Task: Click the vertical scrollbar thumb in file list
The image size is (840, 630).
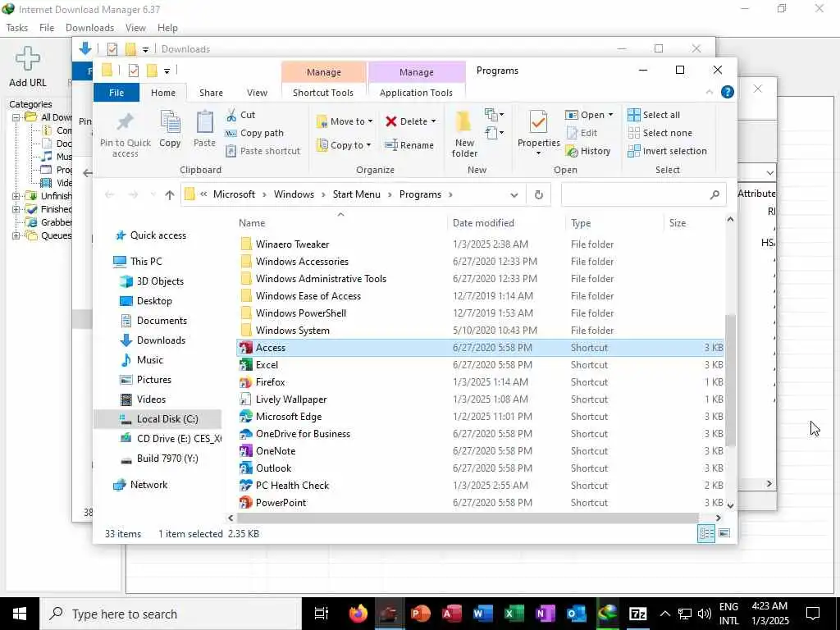Action: (729, 381)
